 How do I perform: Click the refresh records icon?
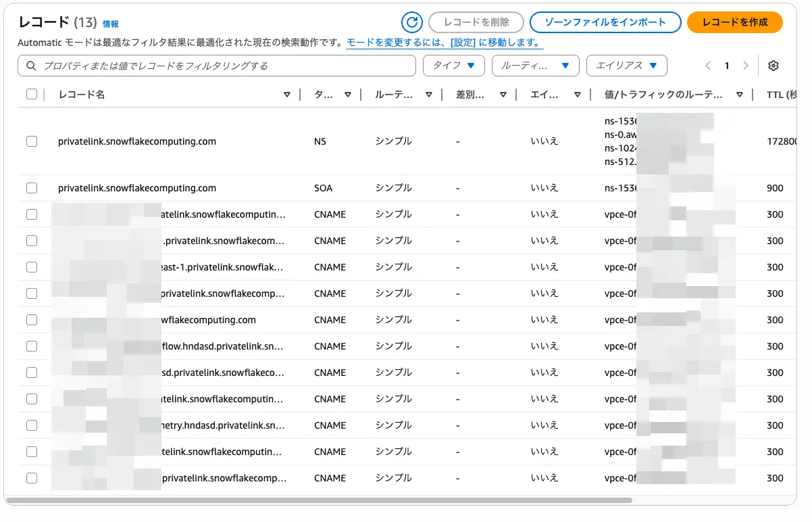coord(411,22)
